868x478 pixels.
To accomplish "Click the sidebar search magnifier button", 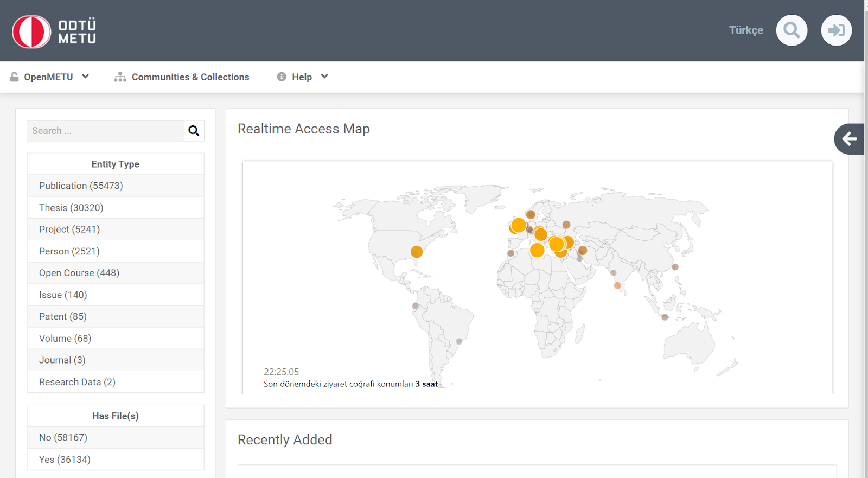I will point(194,131).
